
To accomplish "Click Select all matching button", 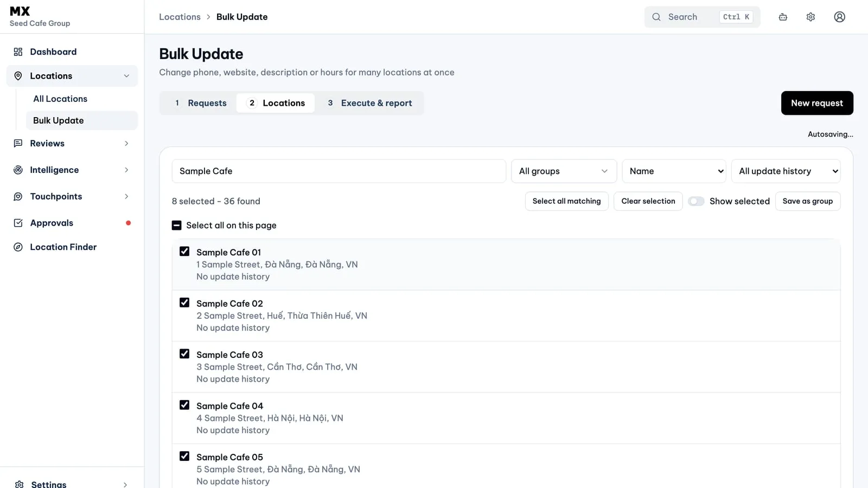I will pos(566,201).
